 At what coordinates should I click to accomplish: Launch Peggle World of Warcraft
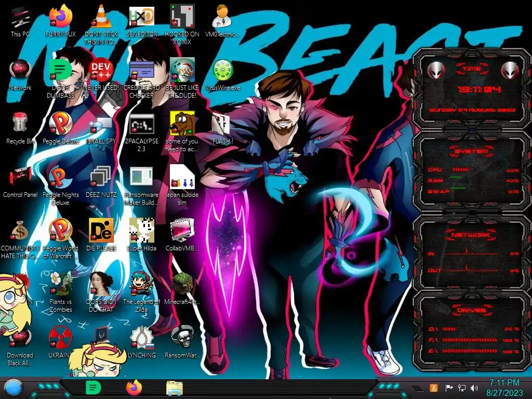[60, 239]
